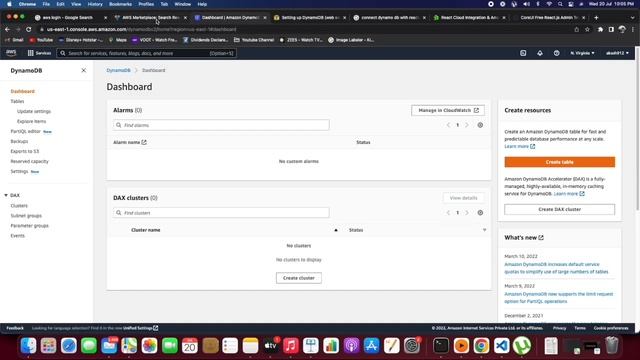Focus the AWS services search box
Viewport: 640px width, 360px height.
pyautogui.click(x=147, y=53)
